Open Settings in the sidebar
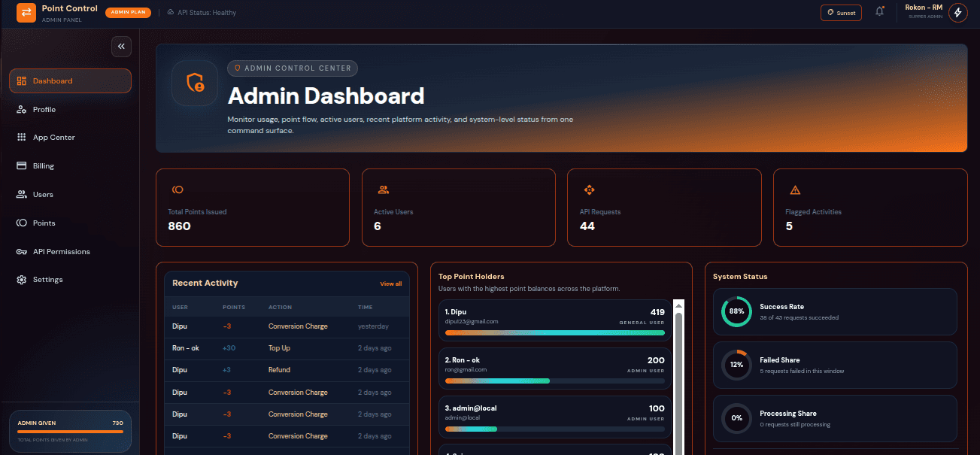Image resolution: width=980 pixels, height=455 pixels. (70, 280)
